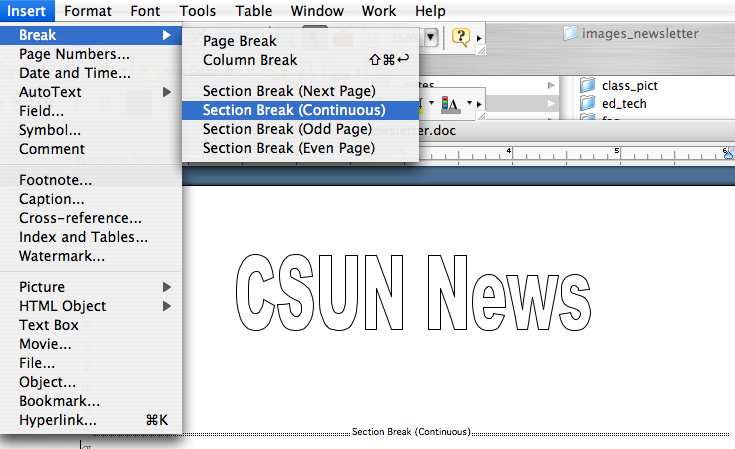
Task: Open ed_tech folder in Finder window
Action: (614, 103)
